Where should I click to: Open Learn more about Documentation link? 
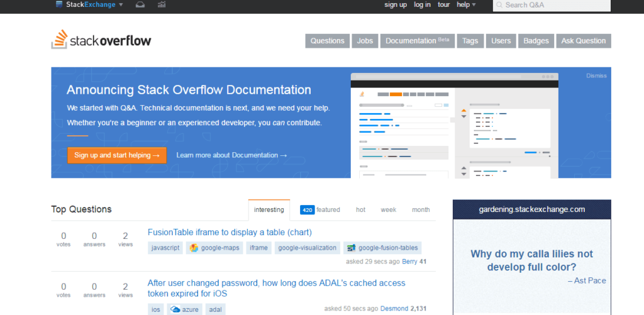(231, 155)
